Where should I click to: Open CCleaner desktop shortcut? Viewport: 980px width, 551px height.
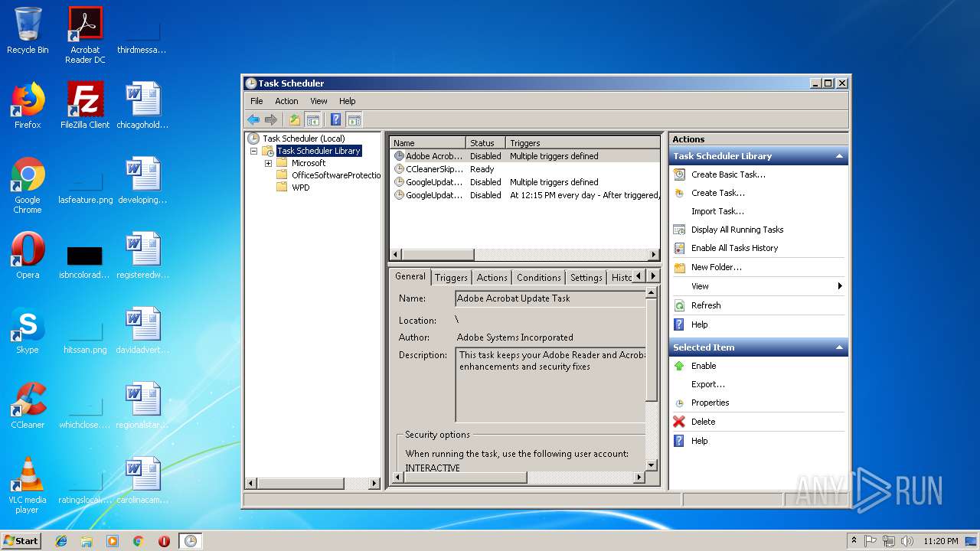point(28,405)
